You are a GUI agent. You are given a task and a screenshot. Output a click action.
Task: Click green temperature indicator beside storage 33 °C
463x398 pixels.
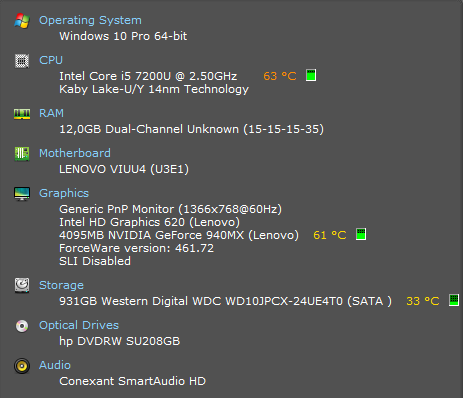coord(454,300)
